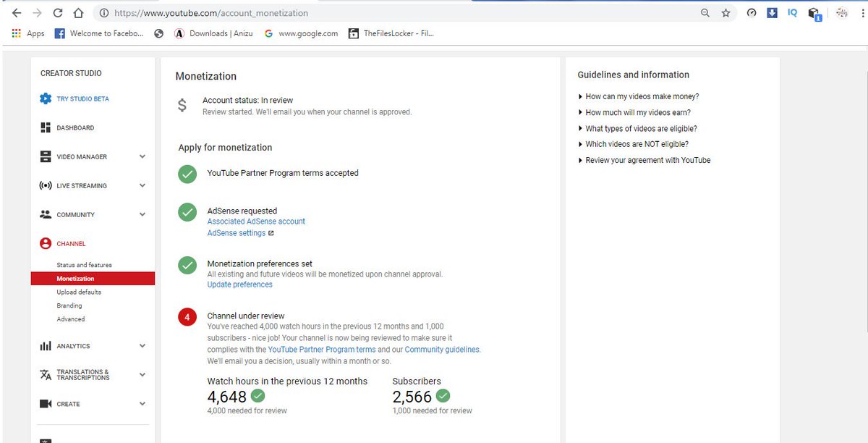The image size is (868, 443).
Task: Expand the Create section chevron
Action: click(x=142, y=404)
